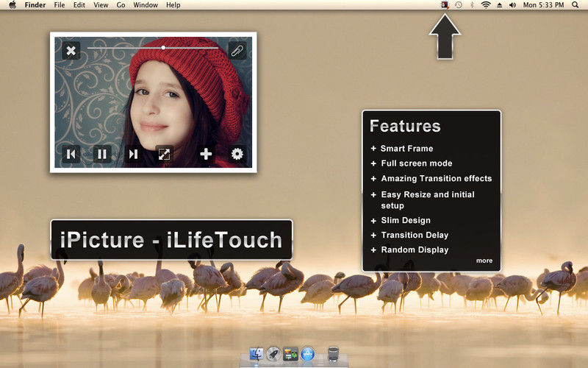
Task: Switch the frame to full screen mode
Action: click(x=164, y=154)
